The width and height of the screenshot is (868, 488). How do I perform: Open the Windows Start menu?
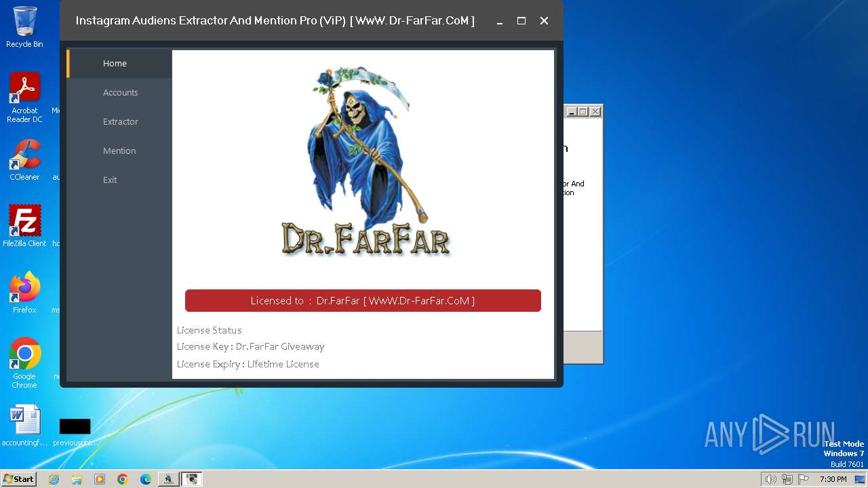tap(19, 479)
